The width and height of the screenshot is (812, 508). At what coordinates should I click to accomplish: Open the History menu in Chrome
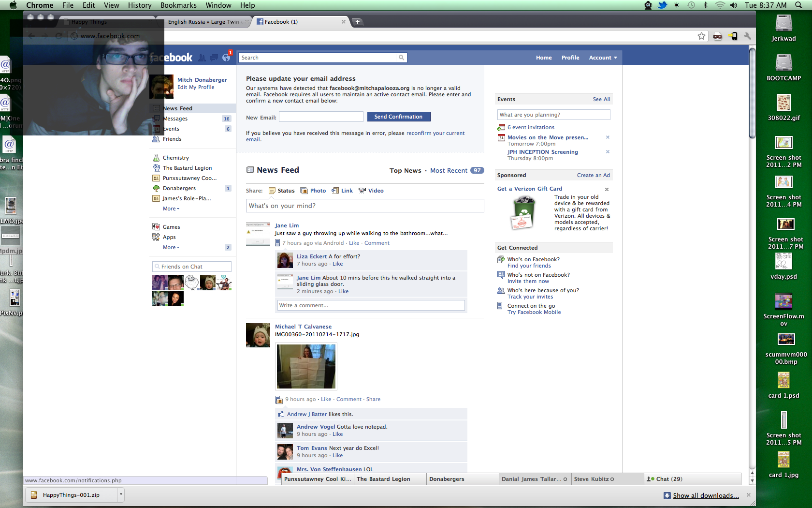(x=140, y=5)
